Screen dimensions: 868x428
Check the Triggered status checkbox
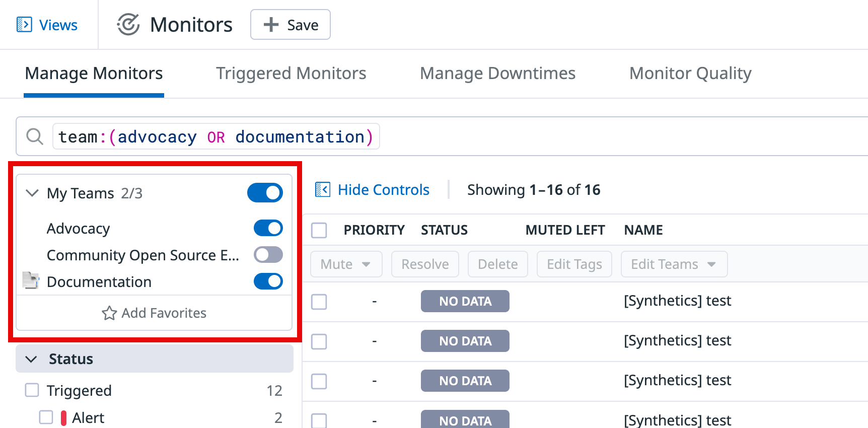[x=32, y=390]
